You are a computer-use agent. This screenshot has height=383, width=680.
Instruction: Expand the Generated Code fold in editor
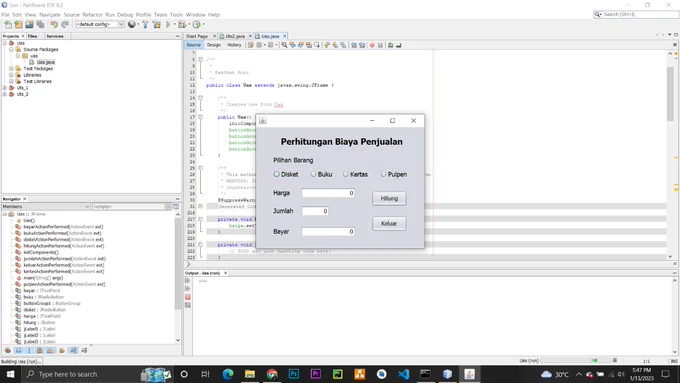tap(200, 206)
